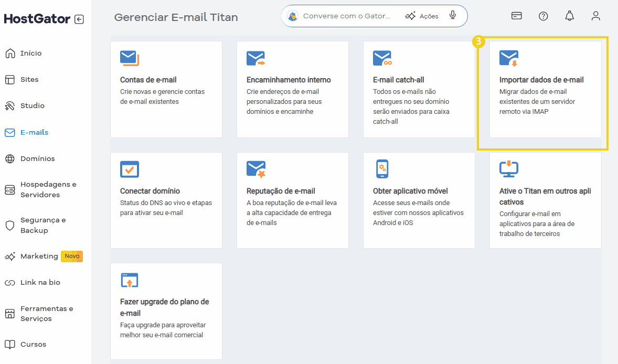The image size is (618, 364).
Task: Open Ferramentas e Serviços menu item
Action: point(47,314)
